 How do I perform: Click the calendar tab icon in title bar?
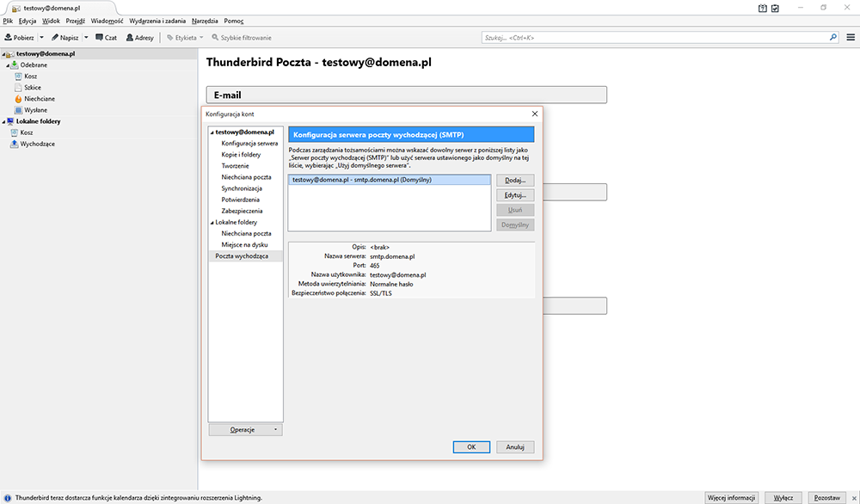[762, 9]
